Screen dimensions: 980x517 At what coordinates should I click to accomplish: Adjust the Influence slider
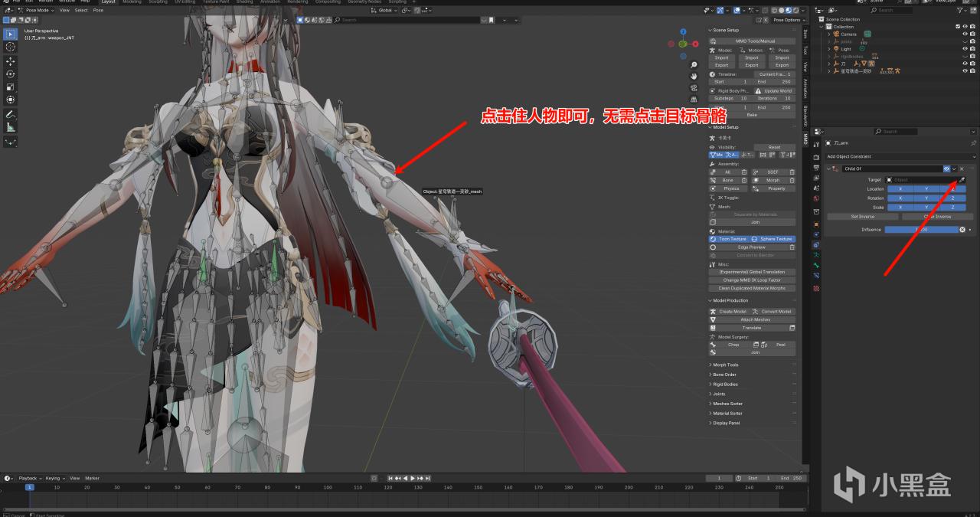(x=923, y=229)
